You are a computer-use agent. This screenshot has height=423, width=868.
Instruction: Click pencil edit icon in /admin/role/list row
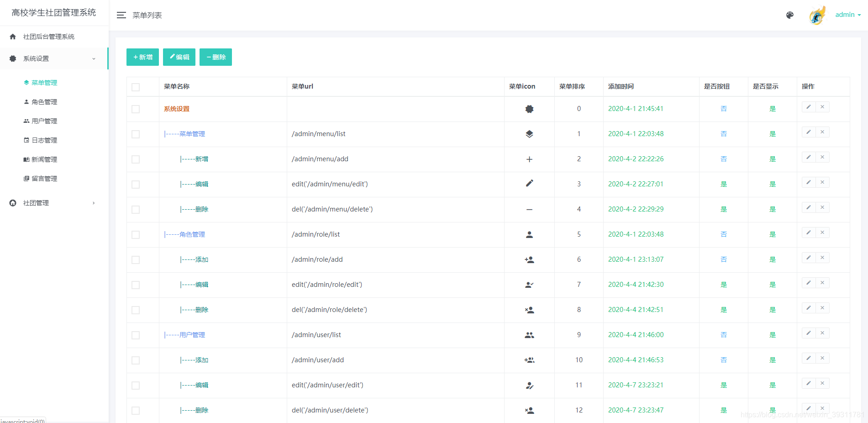(809, 233)
